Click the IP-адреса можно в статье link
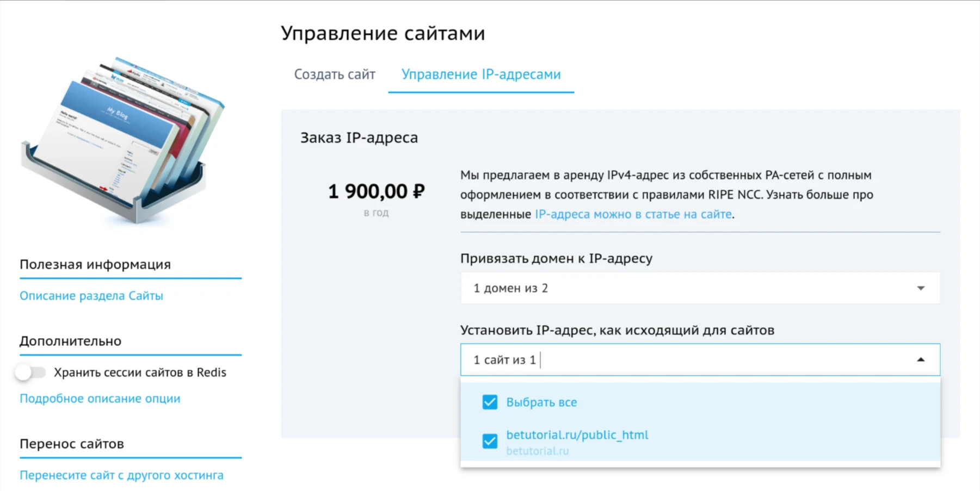 tap(633, 214)
